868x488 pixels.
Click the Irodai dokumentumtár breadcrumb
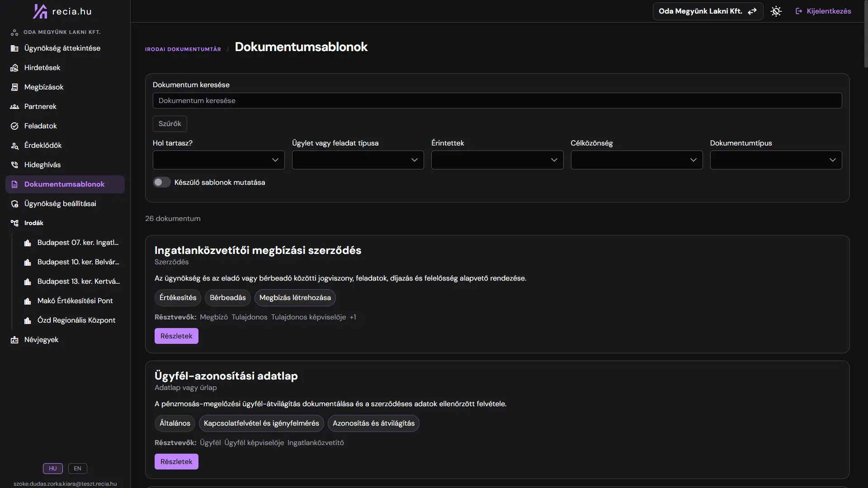click(x=183, y=49)
